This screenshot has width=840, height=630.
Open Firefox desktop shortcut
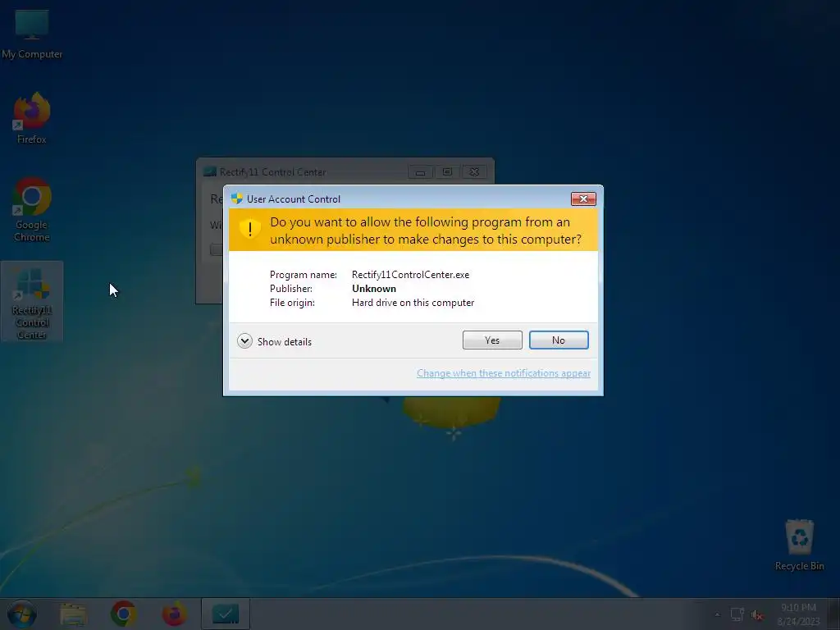tap(32, 118)
